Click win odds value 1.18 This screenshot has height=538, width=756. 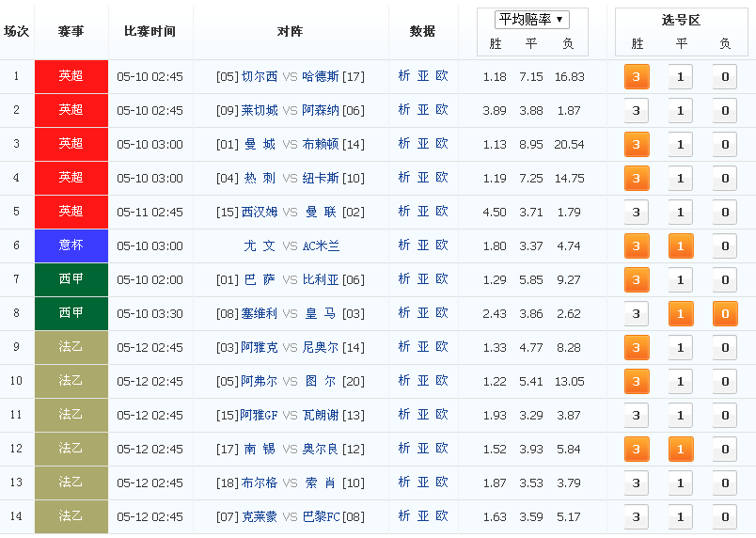[495, 77]
